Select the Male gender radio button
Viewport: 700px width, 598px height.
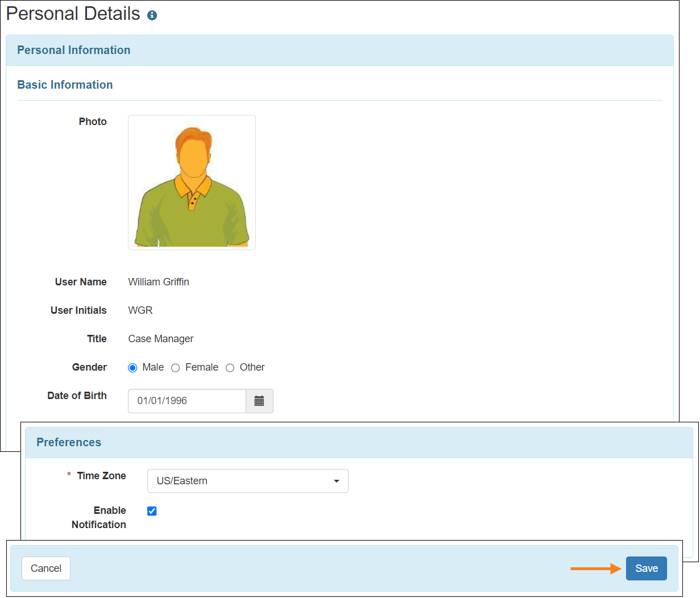click(132, 367)
